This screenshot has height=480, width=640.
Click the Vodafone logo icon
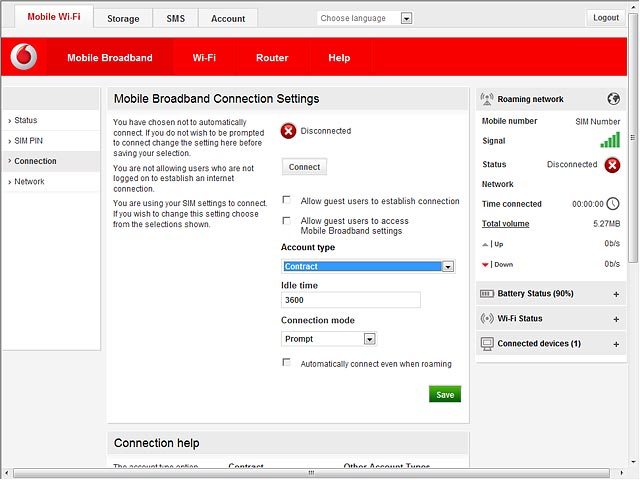[x=24, y=56]
